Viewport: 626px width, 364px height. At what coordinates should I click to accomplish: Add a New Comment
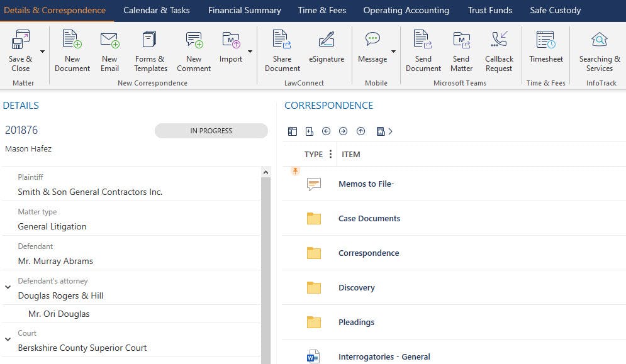(x=194, y=41)
